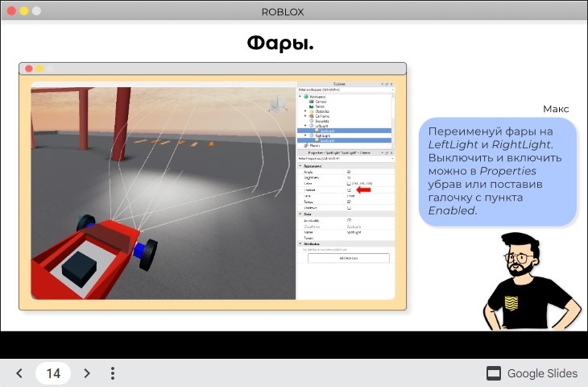Collapse the Data properties section
Screen dimensions: 588x387
click(x=300, y=214)
